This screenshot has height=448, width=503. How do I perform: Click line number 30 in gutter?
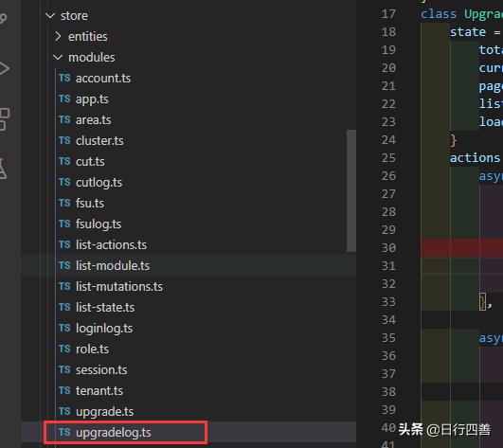[388, 247]
